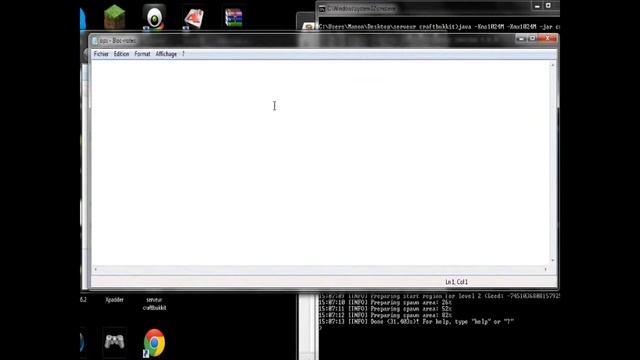Select the Minecraft grass block desktop icon
Viewport: 640px width, 360px height.
pyautogui.click(x=114, y=16)
